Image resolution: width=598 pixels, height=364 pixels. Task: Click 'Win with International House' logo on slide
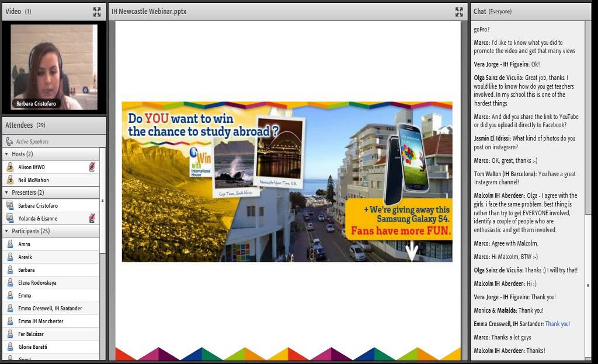coord(200,162)
